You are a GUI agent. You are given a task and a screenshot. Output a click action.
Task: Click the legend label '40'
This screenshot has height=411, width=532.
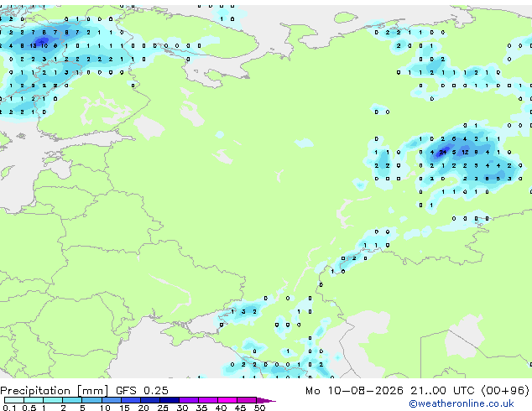[221, 408]
